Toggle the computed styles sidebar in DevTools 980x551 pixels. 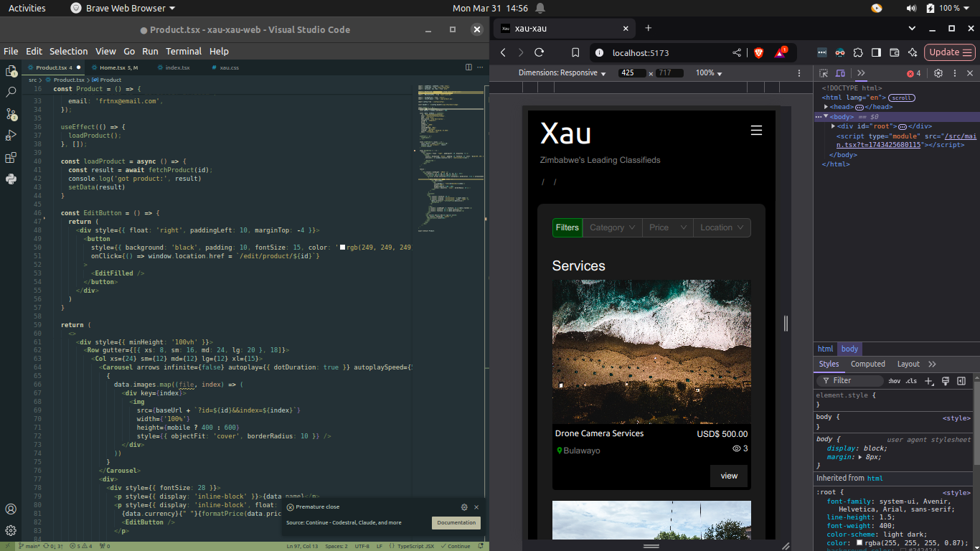click(x=961, y=381)
